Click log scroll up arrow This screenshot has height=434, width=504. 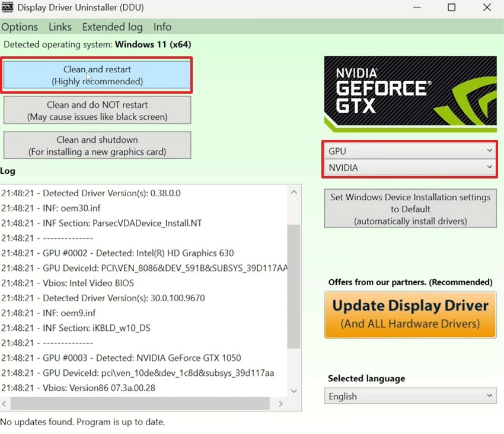click(294, 192)
